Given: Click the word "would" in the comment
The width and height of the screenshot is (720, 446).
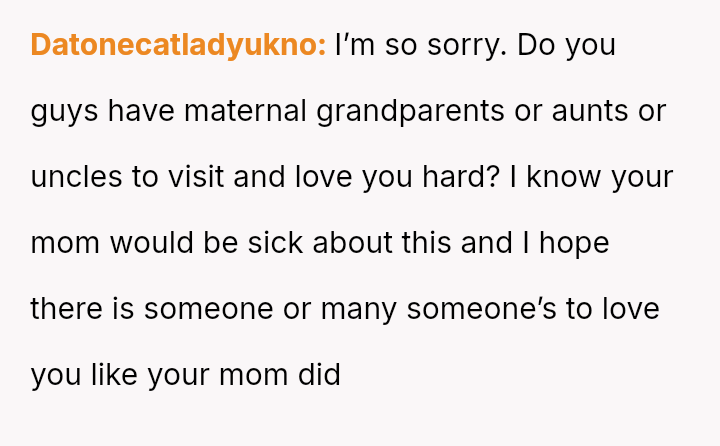Looking at the screenshot, I should point(152,243).
